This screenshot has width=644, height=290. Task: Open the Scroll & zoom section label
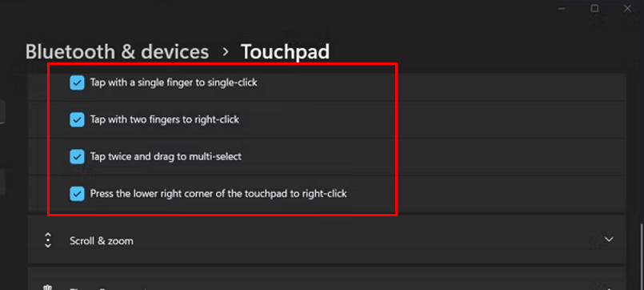point(102,240)
